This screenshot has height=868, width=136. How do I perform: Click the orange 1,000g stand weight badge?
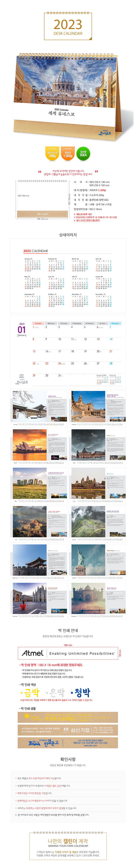click(x=68, y=154)
